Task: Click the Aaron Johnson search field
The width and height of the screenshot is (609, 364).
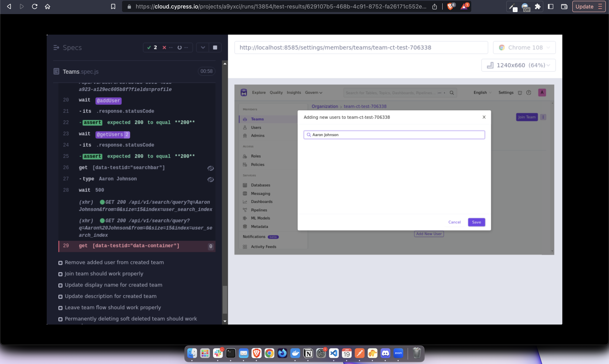Action: (394, 135)
